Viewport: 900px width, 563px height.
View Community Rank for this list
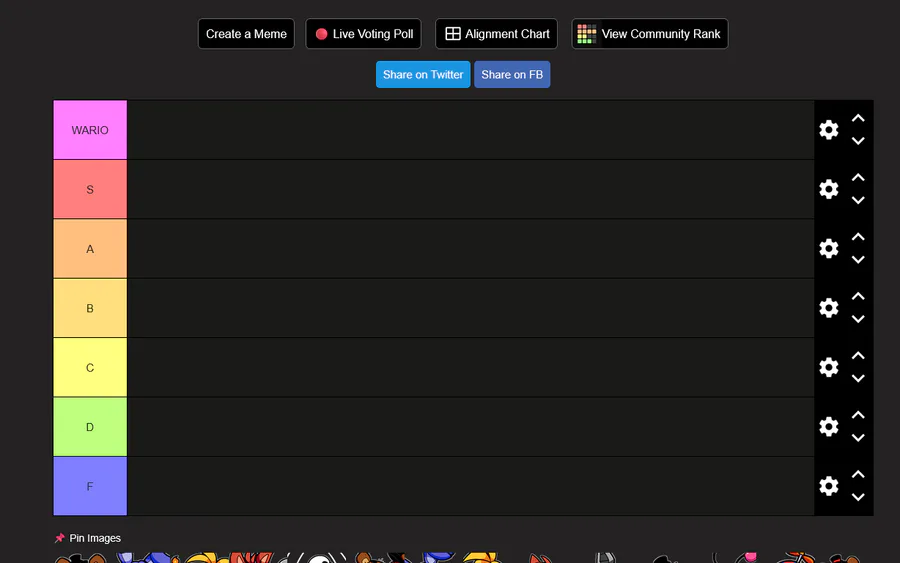click(x=650, y=34)
